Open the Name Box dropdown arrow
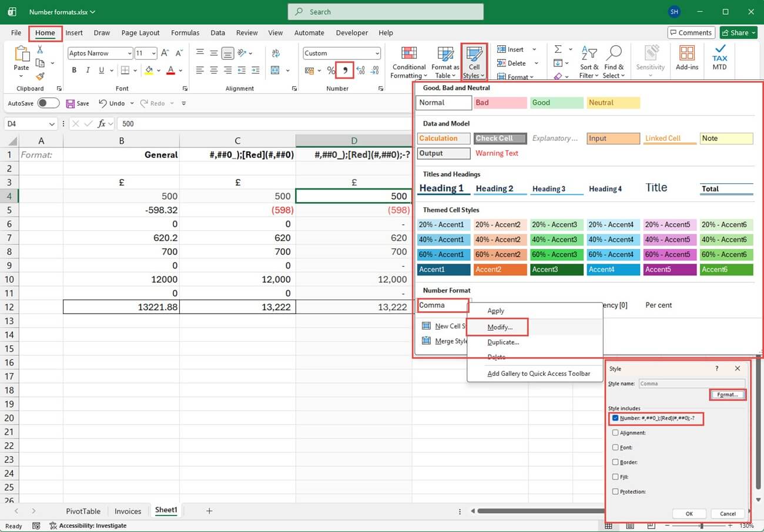This screenshot has height=532, width=764. pos(52,124)
